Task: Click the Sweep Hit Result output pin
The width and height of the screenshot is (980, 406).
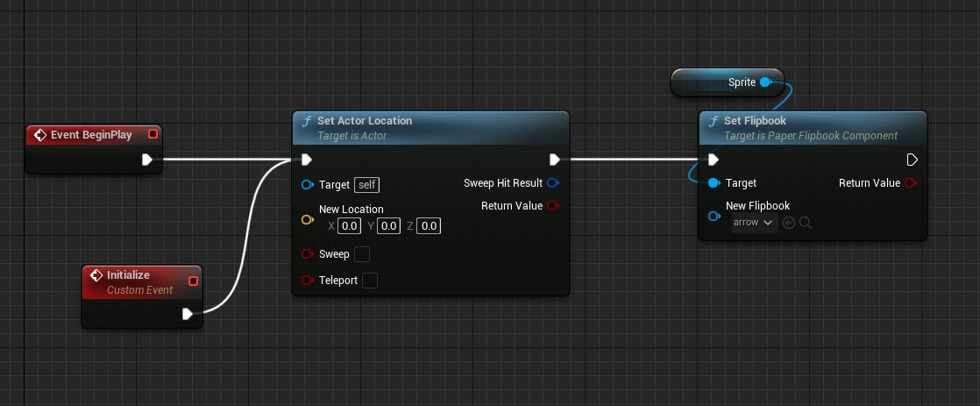Action: click(553, 183)
